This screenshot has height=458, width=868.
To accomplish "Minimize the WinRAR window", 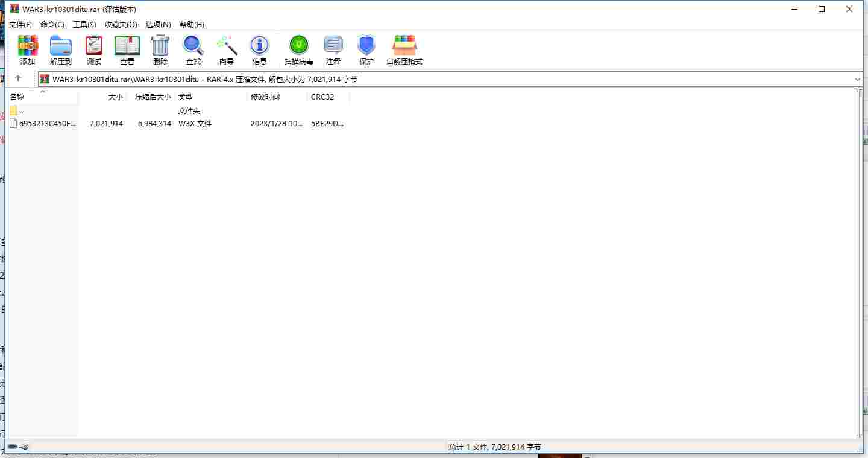I will 794,9.
